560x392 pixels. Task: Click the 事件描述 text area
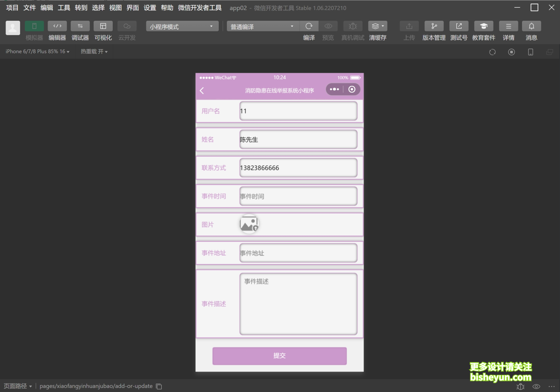(298, 304)
